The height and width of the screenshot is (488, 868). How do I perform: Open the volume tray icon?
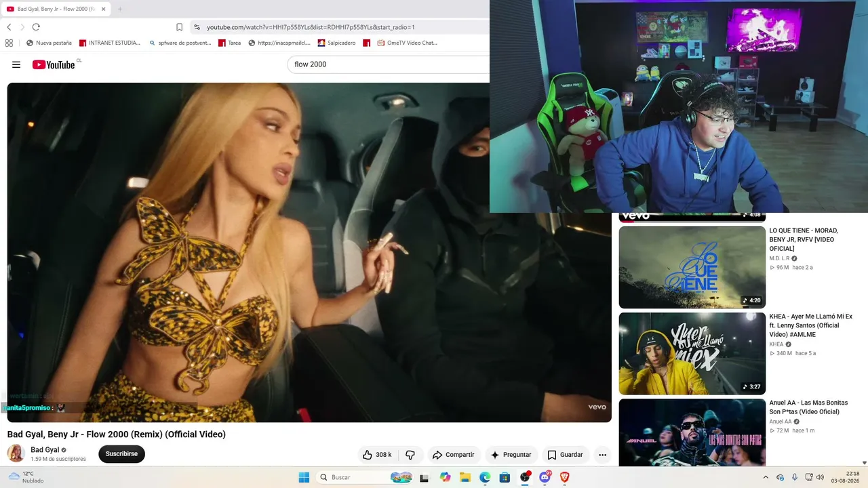820,477
